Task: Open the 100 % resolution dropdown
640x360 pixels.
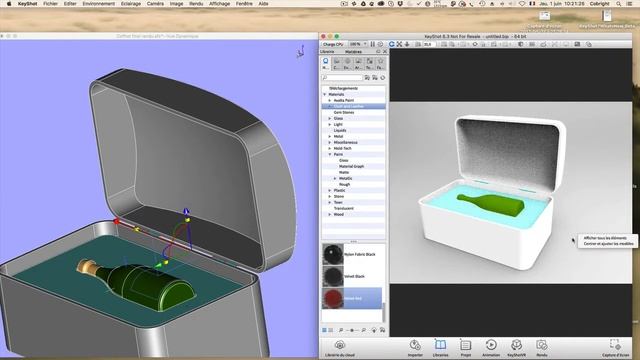Action: (x=358, y=44)
